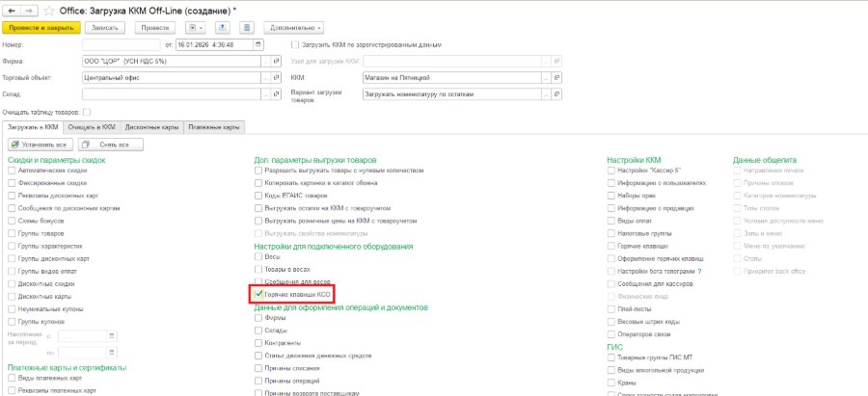Check Товары в весах checkbox
The width and height of the screenshot is (868, 396).
click(258, 270)
